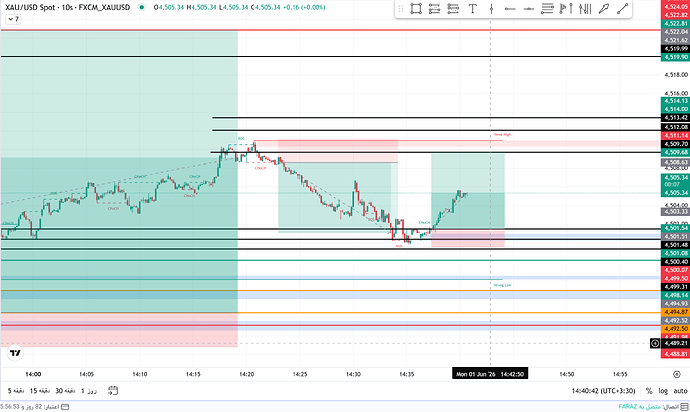Click the 4,519.90 price label
The image size is (690, 412).
(x=675, y=57)
